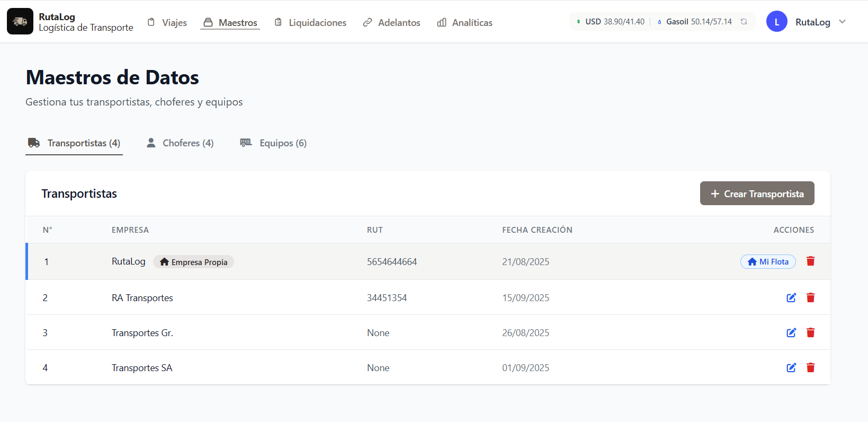Click the RUT column header
Image resolution: width=868 pixels, height=422 pixels.
(375, 230)
